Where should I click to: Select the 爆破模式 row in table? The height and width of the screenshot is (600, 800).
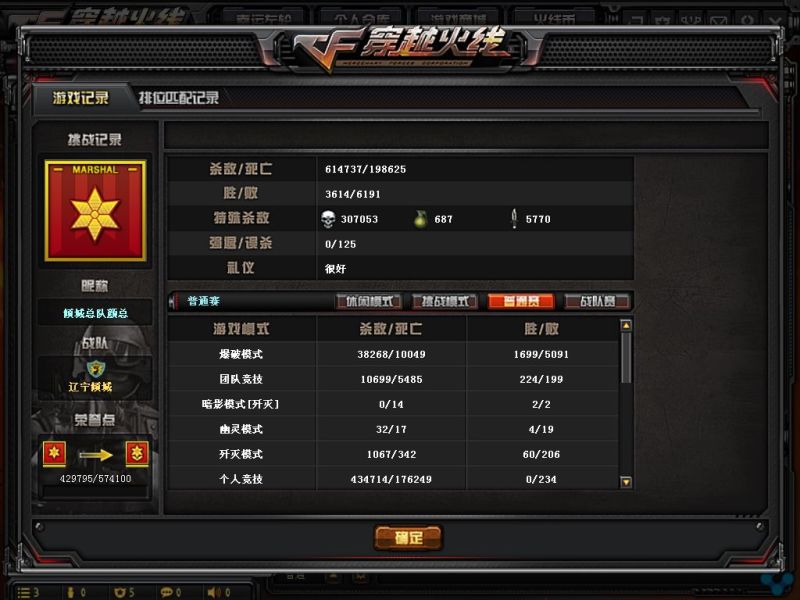coord(393,354)
